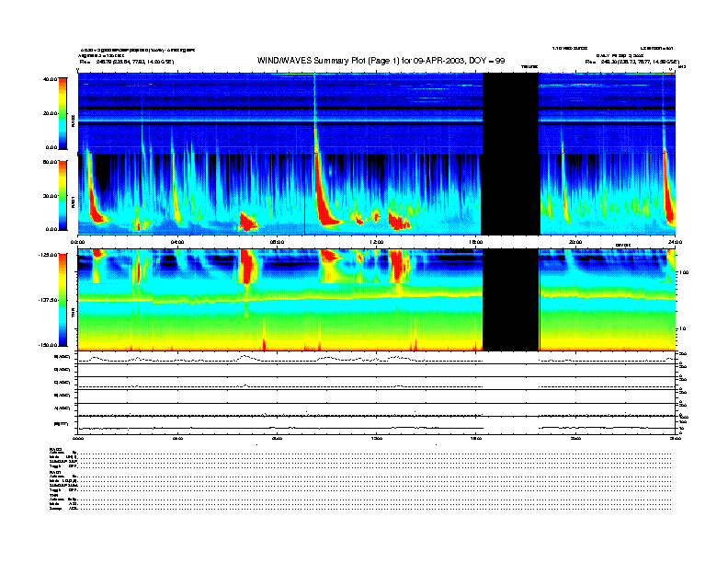728x563 pixels.
Task: Click the magnetic field line plot at bottom
Action: 376,426
